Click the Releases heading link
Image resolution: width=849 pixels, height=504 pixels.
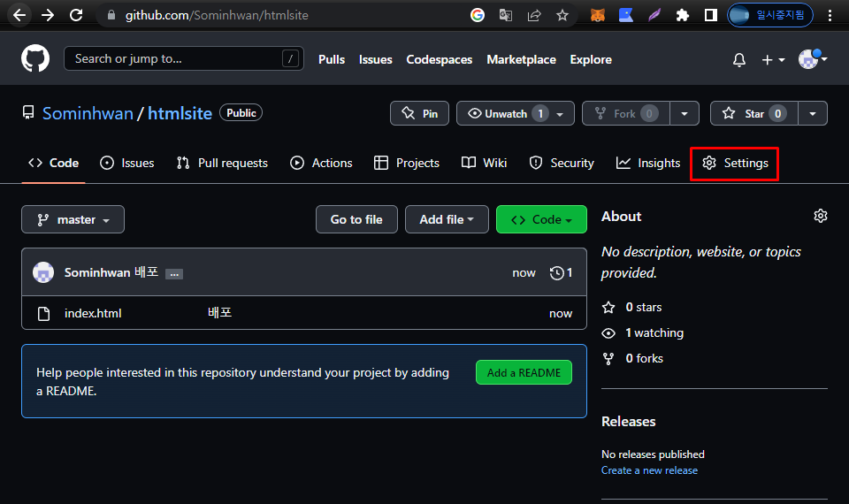[628, 421]
